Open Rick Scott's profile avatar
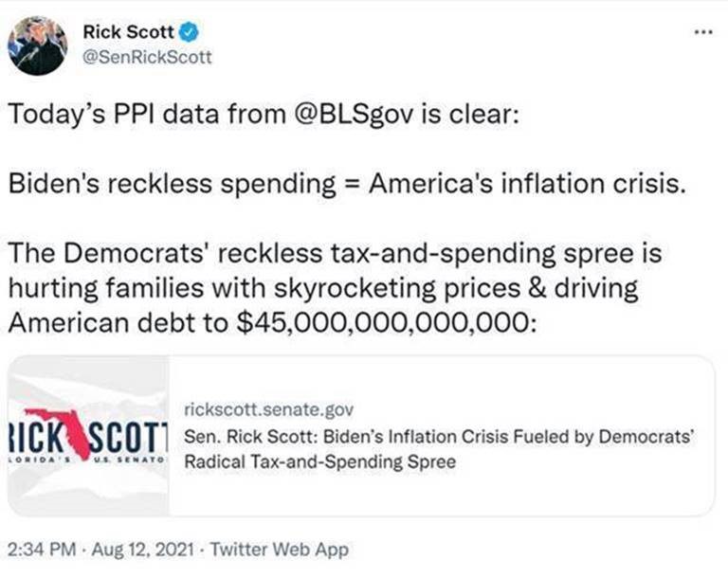728x578 pixels. pyautogui.click(x=38, y=45)
